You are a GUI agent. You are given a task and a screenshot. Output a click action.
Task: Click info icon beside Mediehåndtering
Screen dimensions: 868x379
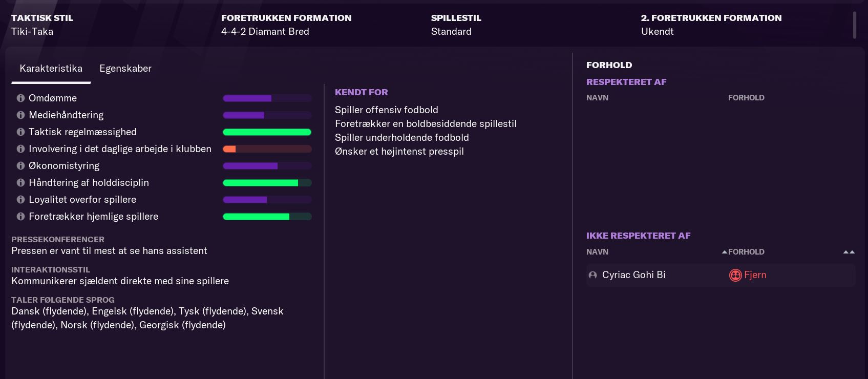point(20,115)
